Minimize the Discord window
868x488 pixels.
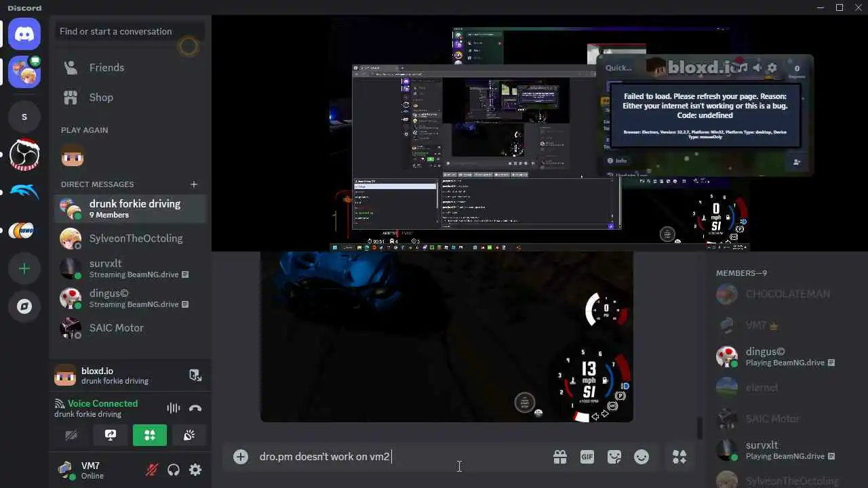821,7
